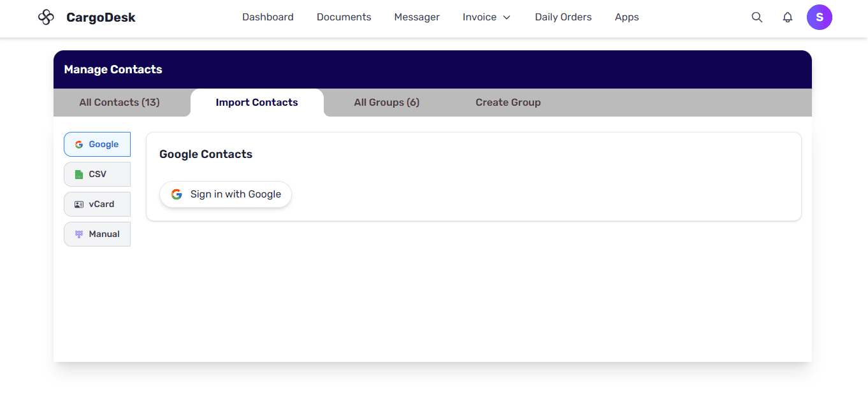Open the Apps navigation link
Viewport: 868px width, 402px height.
(626, 17)
